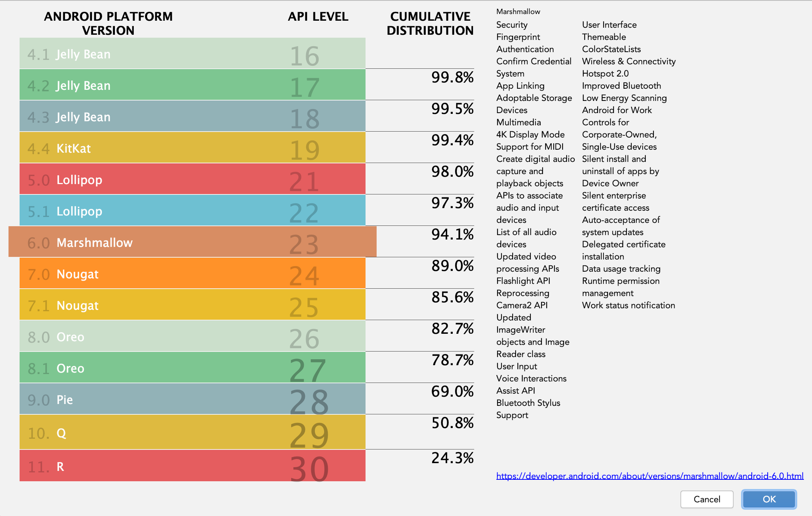Viewport: 812px width, 516px height.
Task: Click the Cancel button
Action: click(x=707, y=499)
